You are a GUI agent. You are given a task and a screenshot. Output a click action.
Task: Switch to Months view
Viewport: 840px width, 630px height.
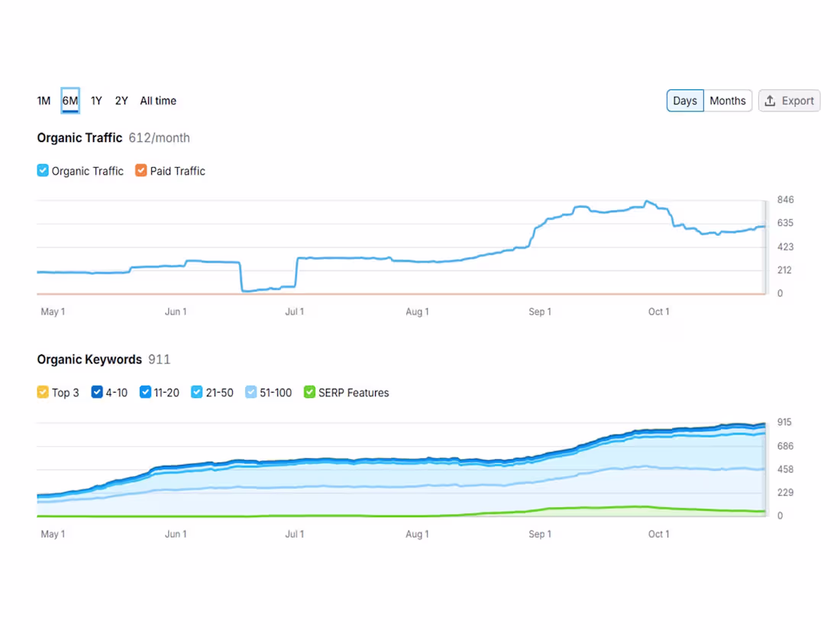tap(728, 101)
